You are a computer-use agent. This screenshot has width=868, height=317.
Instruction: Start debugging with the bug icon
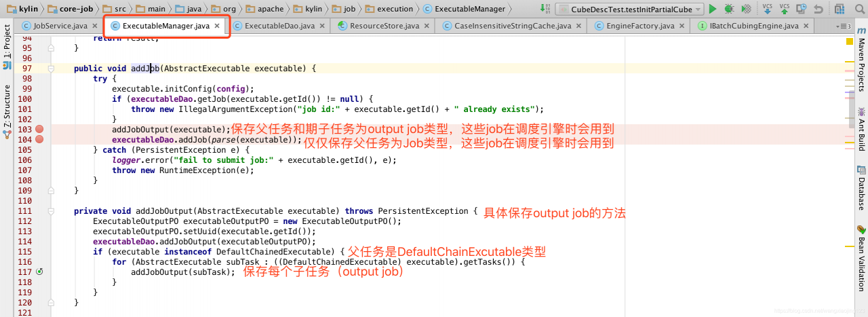coord(729,9)
